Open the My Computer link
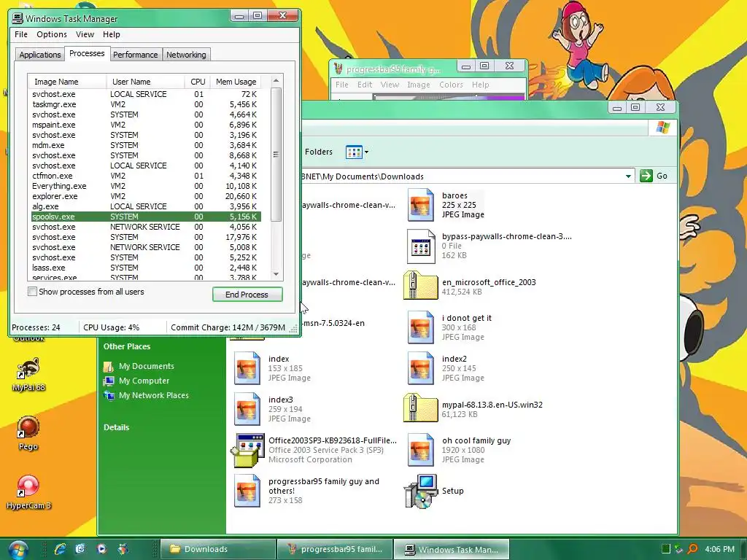The image size is (747, 560). [x=144, y=381]
